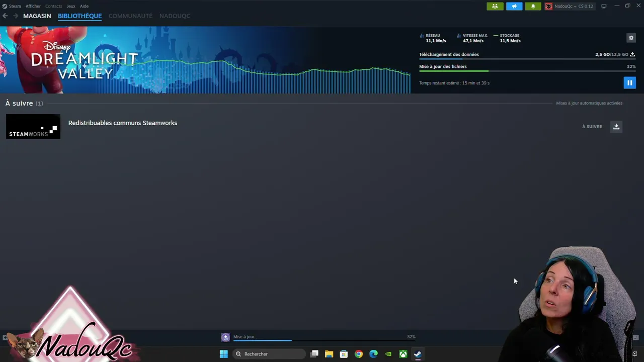644x362 pixels.
Task: Click the Rechercher taskbar search box
Action: click(269, 354)
